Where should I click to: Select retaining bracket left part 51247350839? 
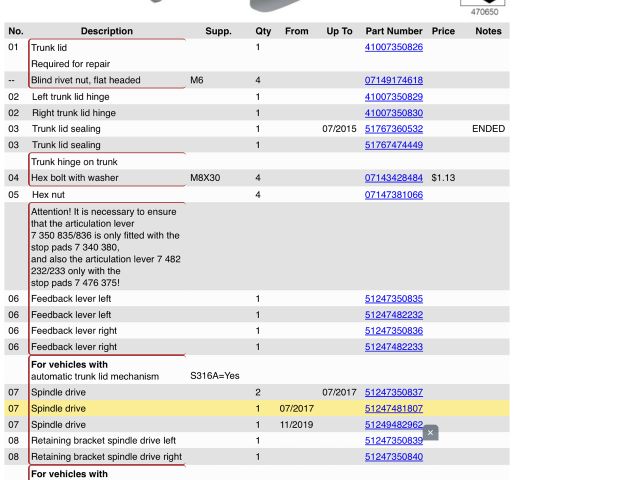point(391,441)
